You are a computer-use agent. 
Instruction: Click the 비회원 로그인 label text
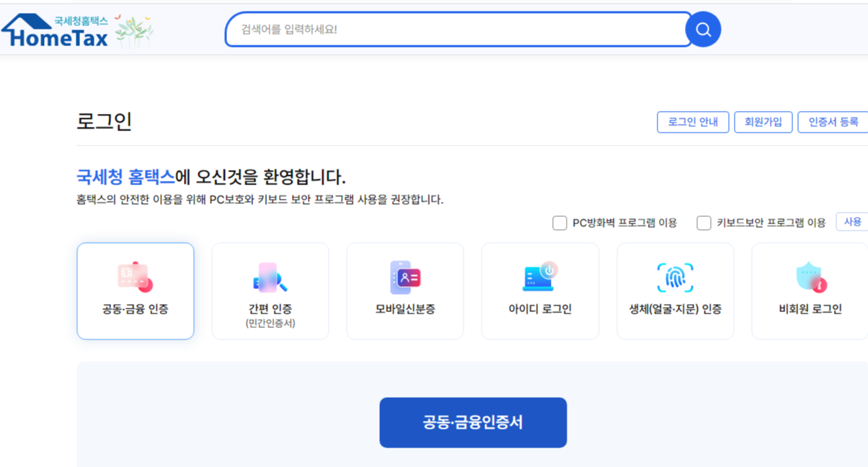click(x=810, y=309)
